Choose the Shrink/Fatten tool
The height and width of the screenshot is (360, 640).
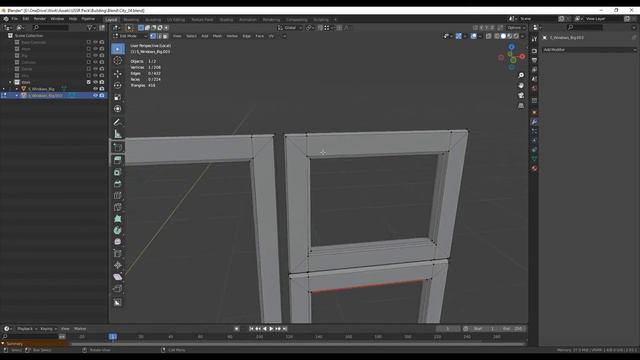[x=118, y=265]
